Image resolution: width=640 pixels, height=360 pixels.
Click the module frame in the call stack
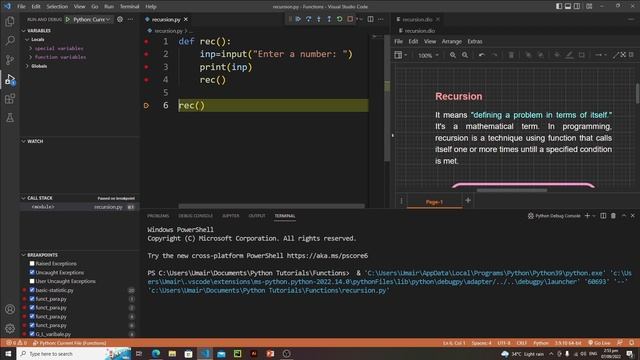pyautogui.click(x=80, y=207)
